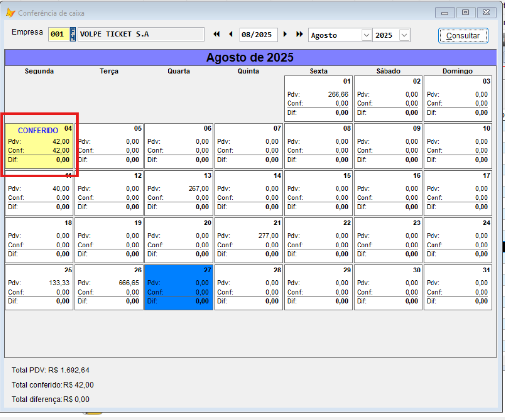Open the Agosto month dropdown

(366, 35)
